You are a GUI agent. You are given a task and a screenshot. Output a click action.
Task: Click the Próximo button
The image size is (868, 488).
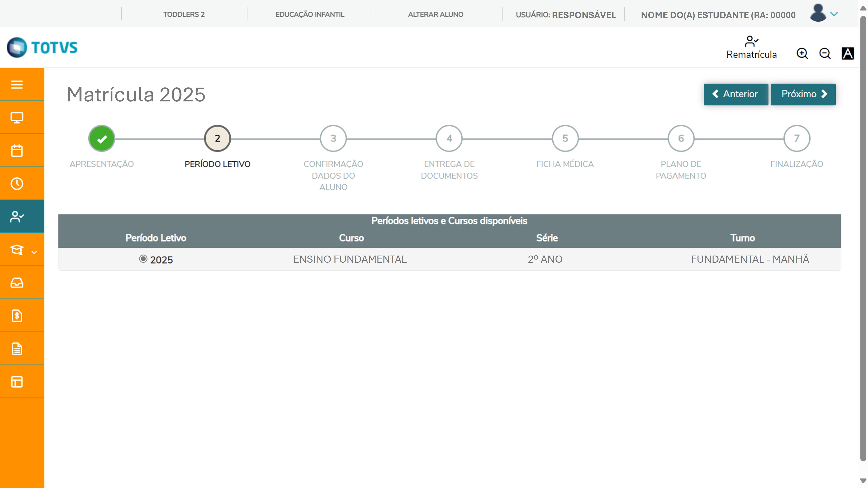point(803,94)
